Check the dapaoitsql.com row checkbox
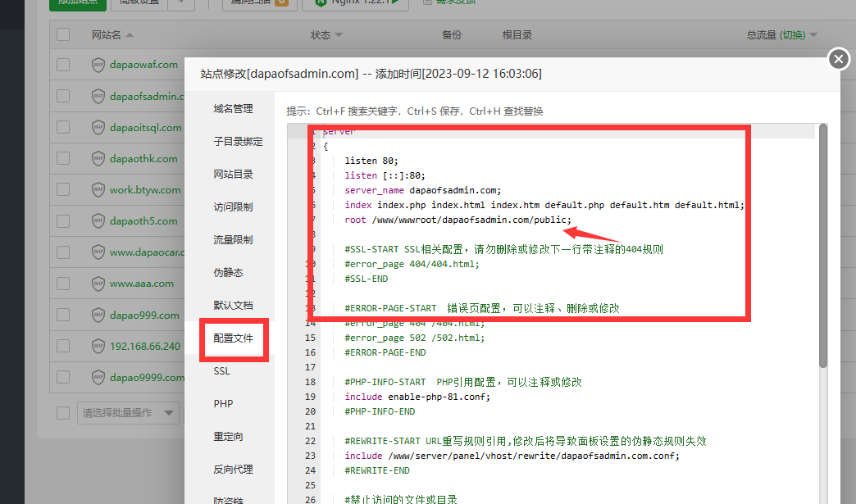 pos(63,128)
